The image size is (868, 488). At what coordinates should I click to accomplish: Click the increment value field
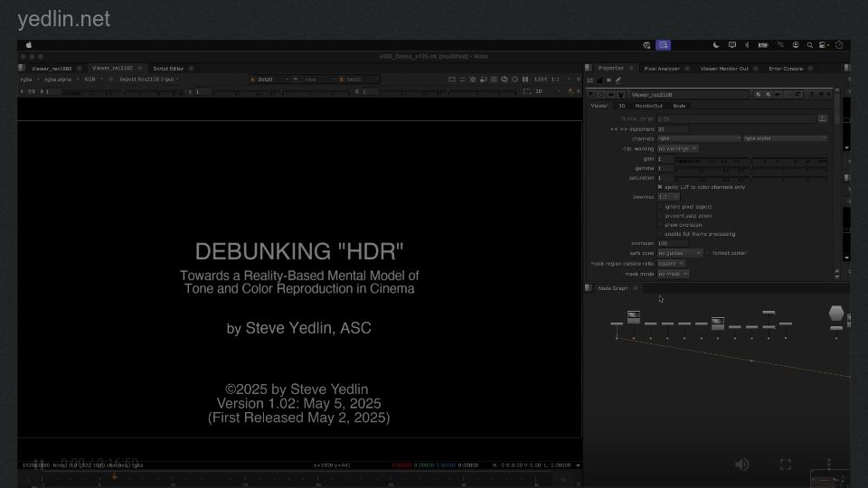pyautogui.click(x=673, y=129)
